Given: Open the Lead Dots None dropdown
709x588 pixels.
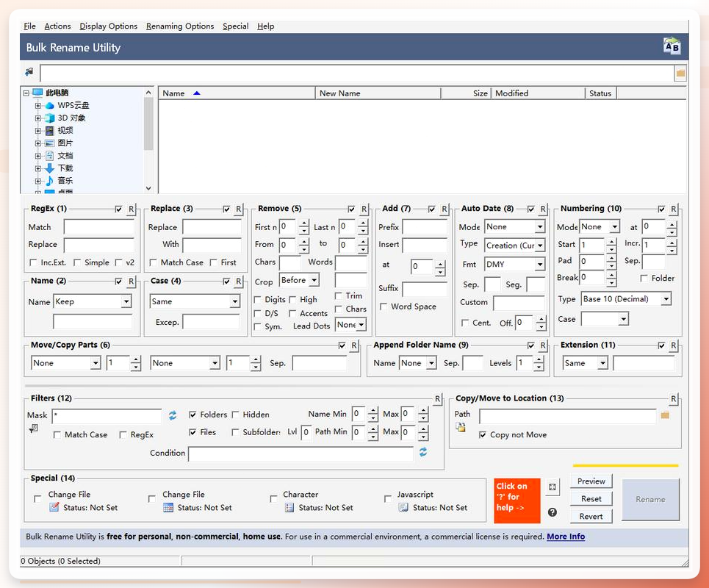Looking at the screenshot, I should 361,325.
